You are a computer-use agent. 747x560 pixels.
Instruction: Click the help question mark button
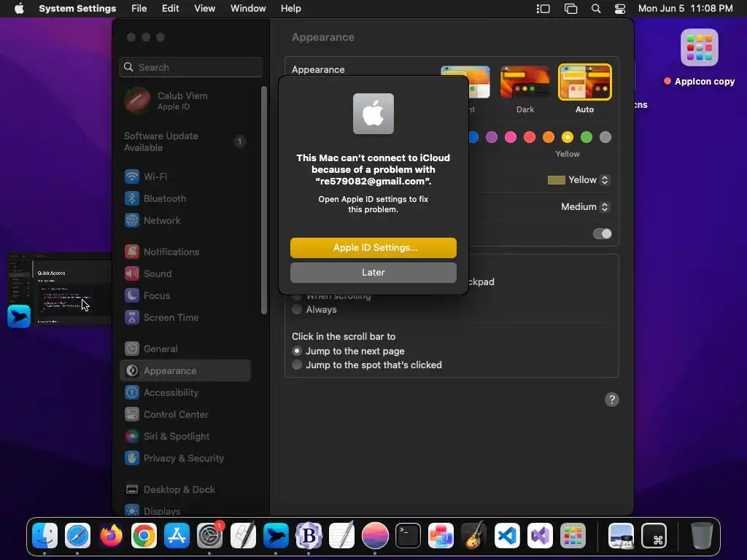pos(612,400)
